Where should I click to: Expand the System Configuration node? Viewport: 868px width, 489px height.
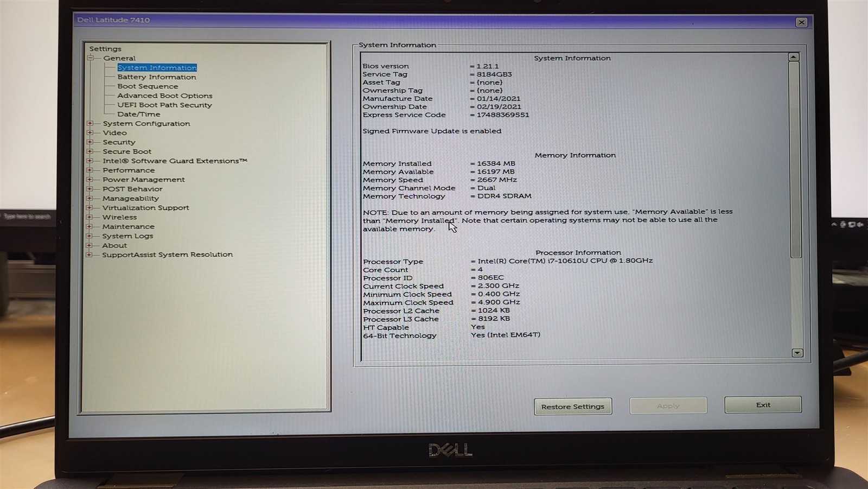click(x=90, y=124)
